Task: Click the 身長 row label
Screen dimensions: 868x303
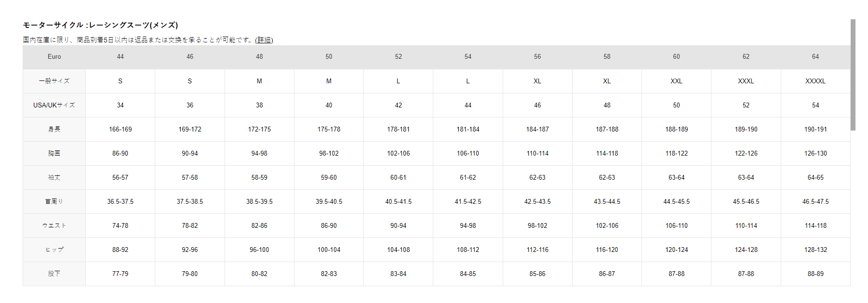Action: (54, 129)
